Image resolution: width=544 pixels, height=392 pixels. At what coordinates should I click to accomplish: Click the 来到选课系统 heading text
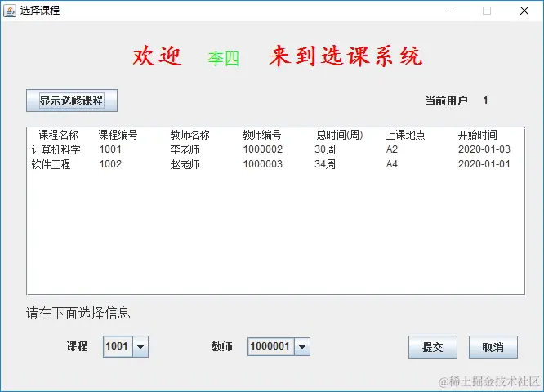point(346,56)
